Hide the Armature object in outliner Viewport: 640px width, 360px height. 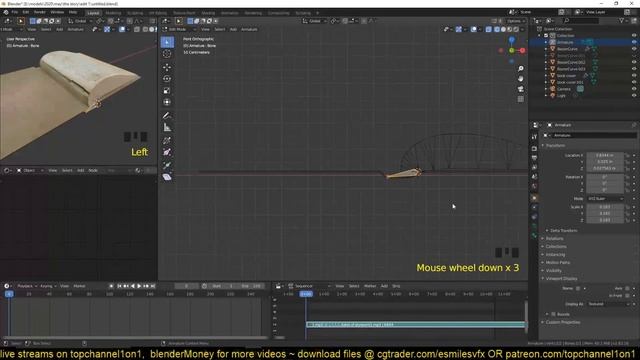click(634, 42)
